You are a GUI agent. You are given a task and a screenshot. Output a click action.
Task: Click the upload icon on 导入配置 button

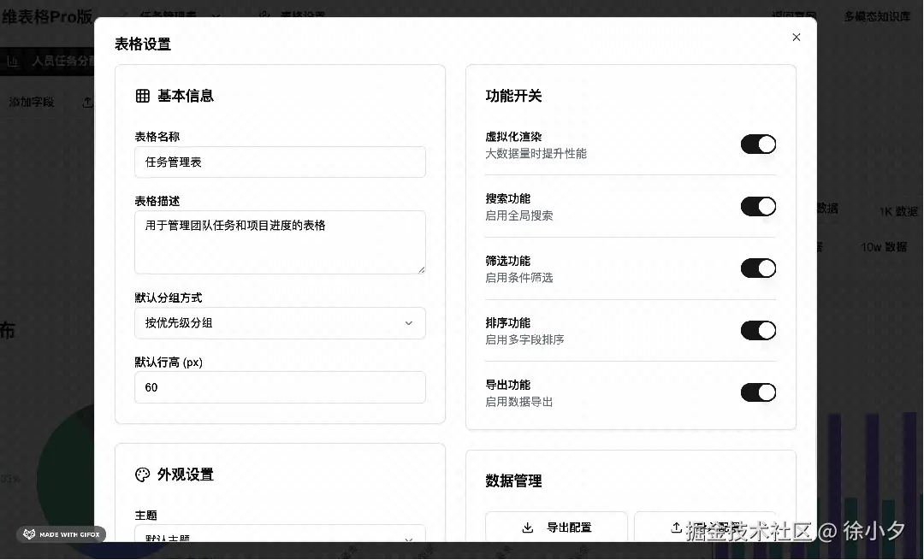[x=676, y=528]
